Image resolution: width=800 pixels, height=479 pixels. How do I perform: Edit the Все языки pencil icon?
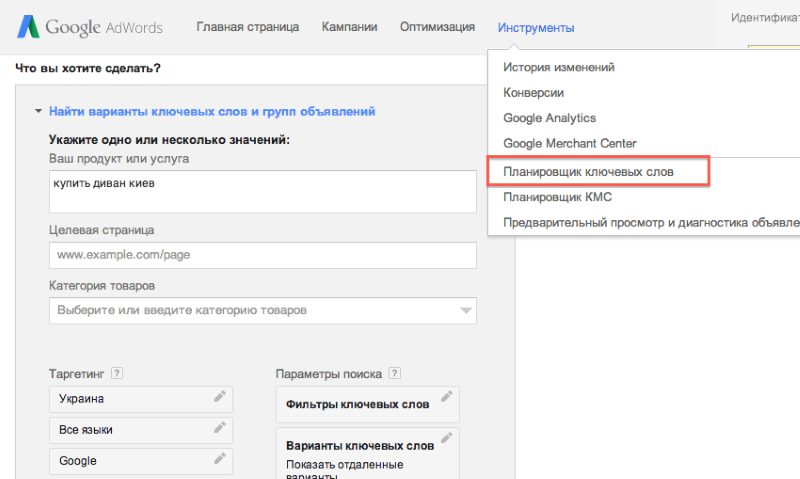point(220,427)
